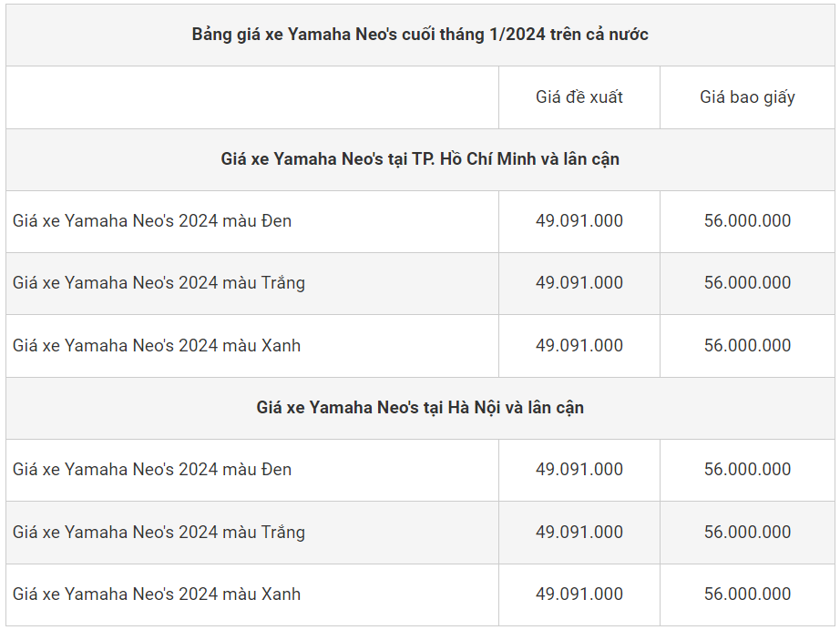Click Hồ Chí Minh màu Đen's 56.000.000 price

tap(747, 221)
